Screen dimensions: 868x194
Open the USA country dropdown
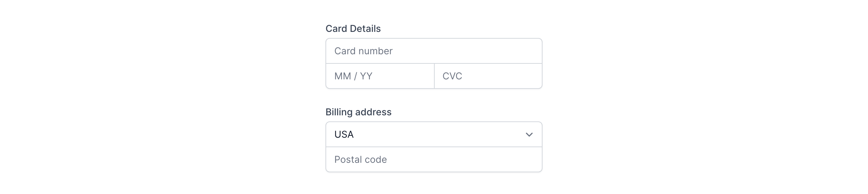[433, 135]
